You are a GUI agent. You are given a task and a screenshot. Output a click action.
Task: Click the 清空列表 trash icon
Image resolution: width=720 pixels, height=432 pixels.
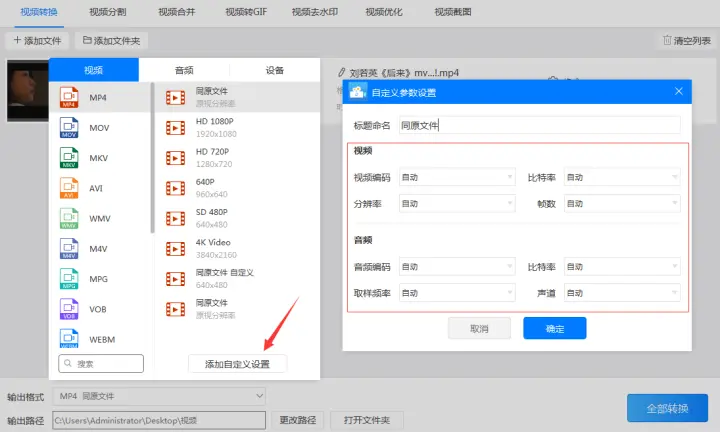click(x=667, y=40)
